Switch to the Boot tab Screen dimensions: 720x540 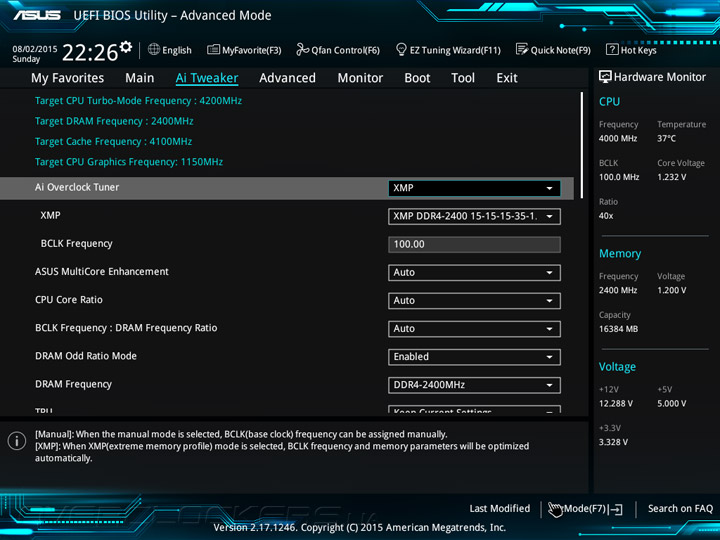(x=417, y=78)
